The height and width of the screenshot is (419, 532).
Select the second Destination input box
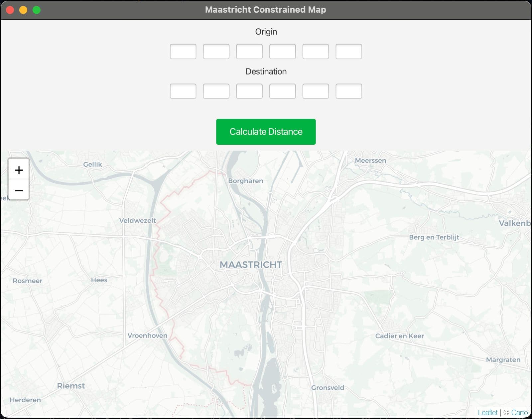216,91
